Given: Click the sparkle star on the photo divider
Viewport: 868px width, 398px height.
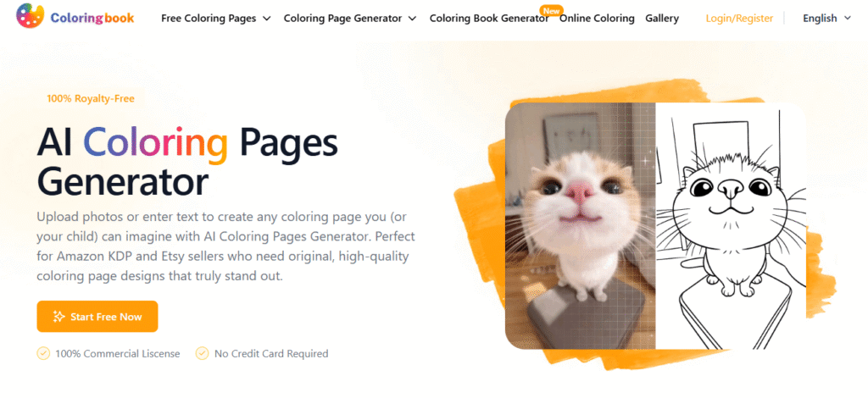Looking at the screenshot, I should click(645, 162).
